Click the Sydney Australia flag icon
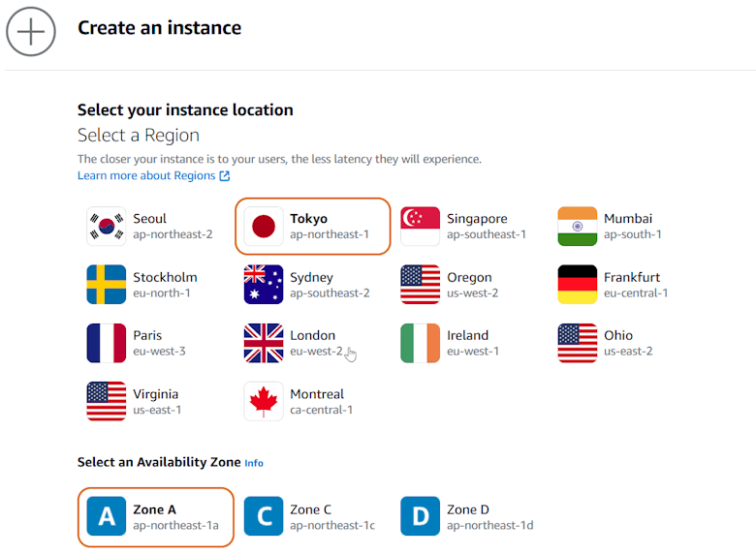The image size is (756, 555). click(x=264, y=285)
